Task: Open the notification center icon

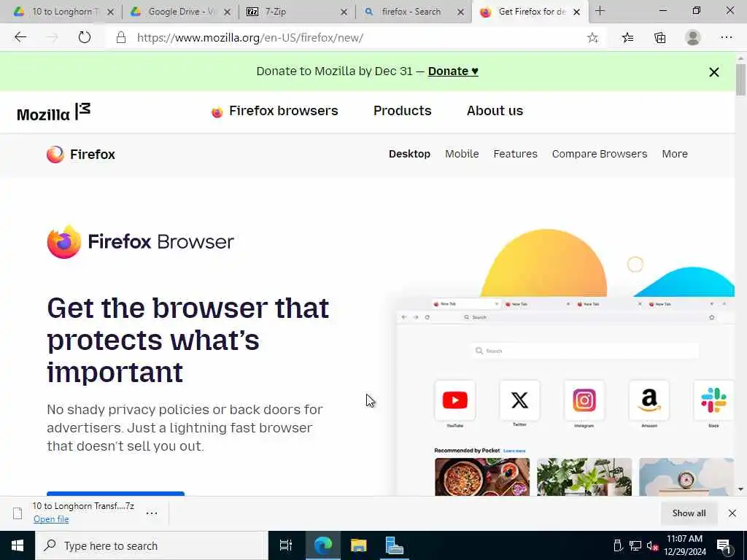Action: click(724, 546)
